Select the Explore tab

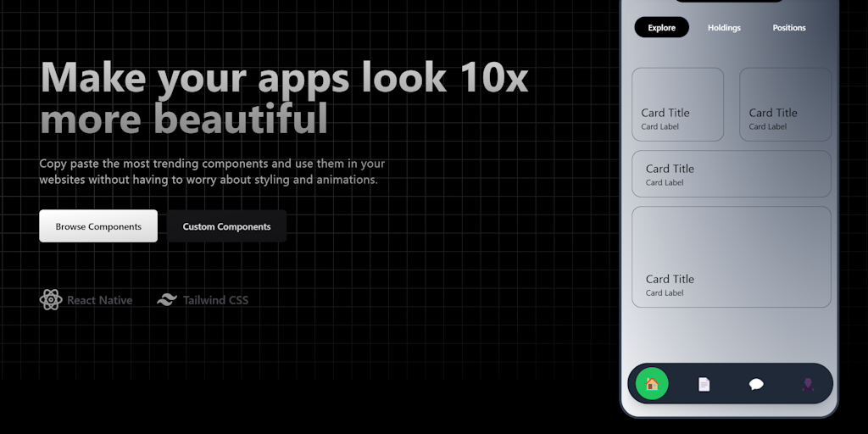(661, 27)
